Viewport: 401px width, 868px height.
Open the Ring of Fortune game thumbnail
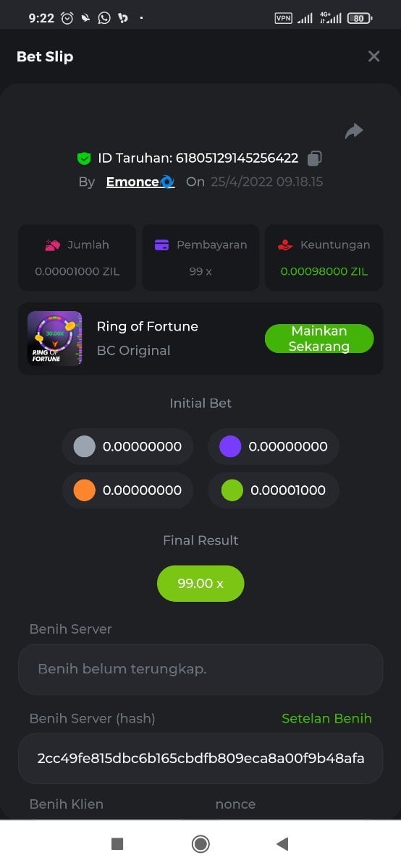54,339
